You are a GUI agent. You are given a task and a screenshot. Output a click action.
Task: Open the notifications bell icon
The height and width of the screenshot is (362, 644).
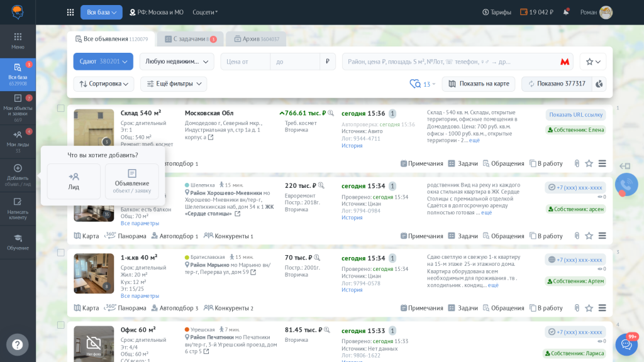566,12
